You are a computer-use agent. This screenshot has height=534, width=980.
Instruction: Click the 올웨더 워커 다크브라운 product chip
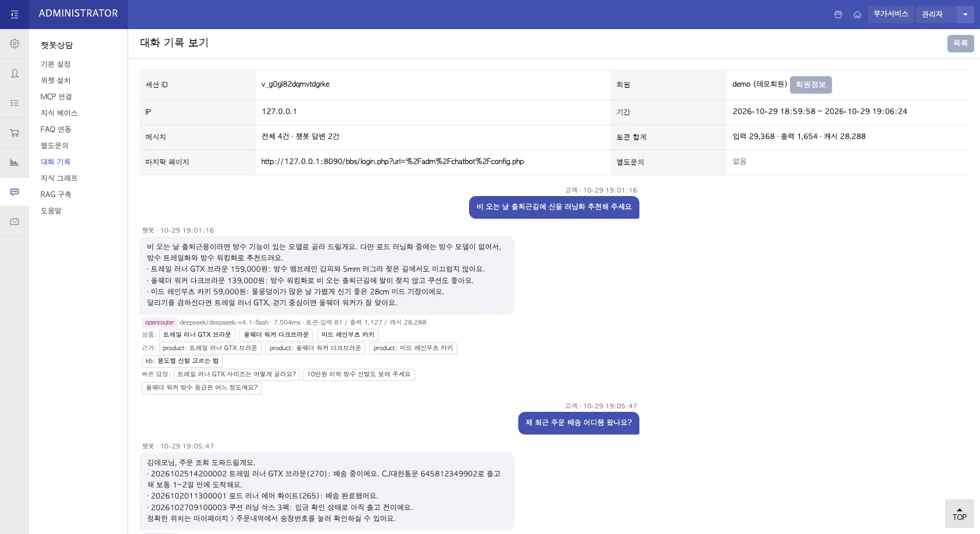pos(276,335)
